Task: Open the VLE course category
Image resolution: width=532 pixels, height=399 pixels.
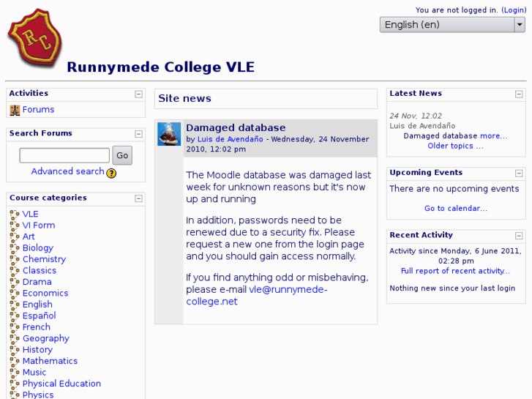Action: click(31, 214)
